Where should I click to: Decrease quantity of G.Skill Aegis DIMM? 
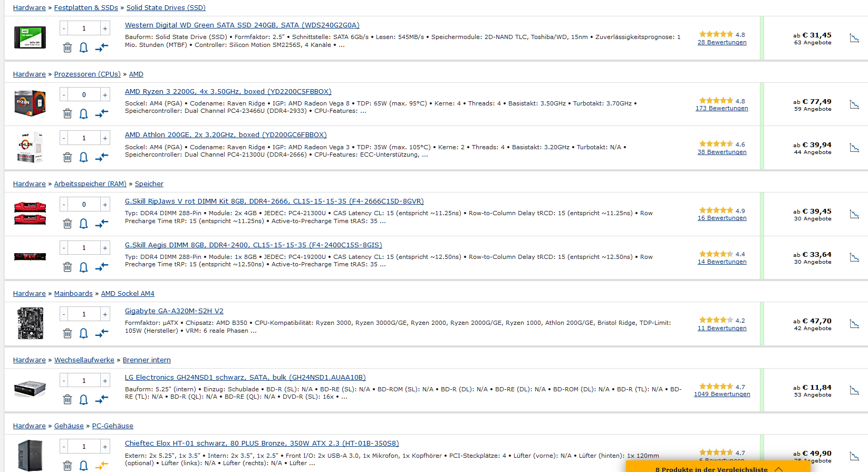pos(64,248)
